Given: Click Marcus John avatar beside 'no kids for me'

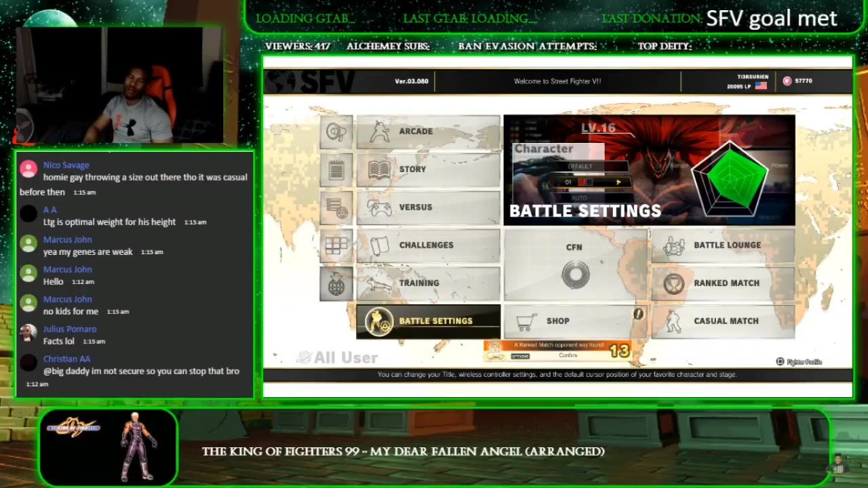Looking at the screenshot, I should click(28, 303).
